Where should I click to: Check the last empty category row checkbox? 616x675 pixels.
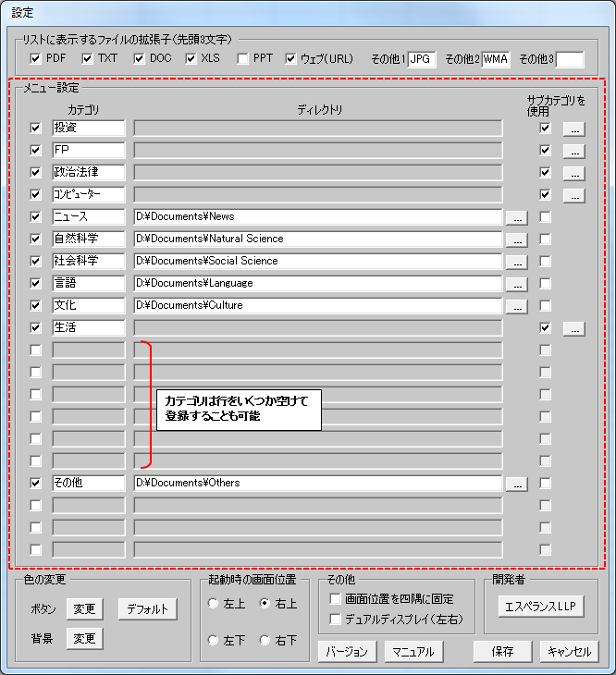click(x=36, y=550)
